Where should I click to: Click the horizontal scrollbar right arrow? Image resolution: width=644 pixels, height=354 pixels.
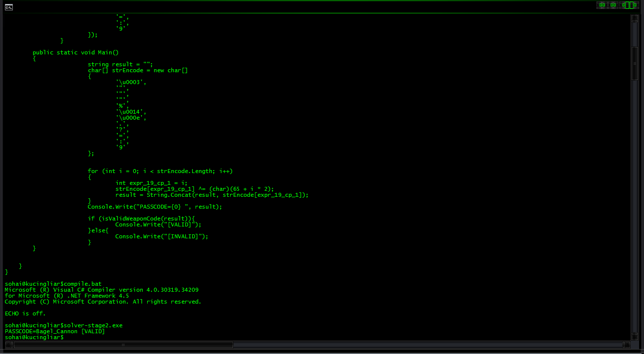click(x=626, y=345)
